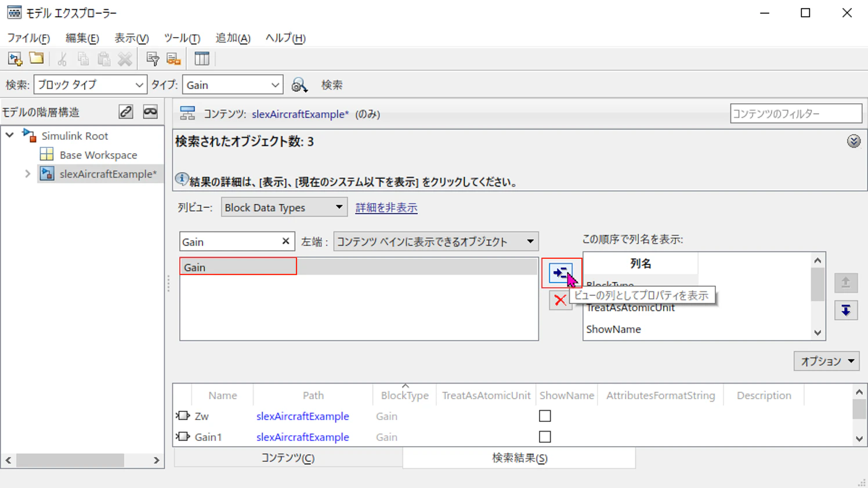The height and width of the screenshot is (488, 868).
Task: Switch to the 検索結果(S) tab
Action: [519, 458]
